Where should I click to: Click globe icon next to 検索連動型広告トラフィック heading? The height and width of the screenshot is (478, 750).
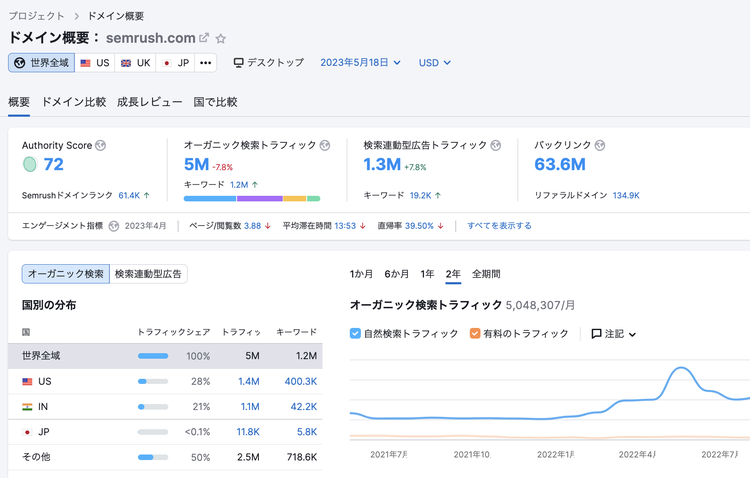[496, 145]
